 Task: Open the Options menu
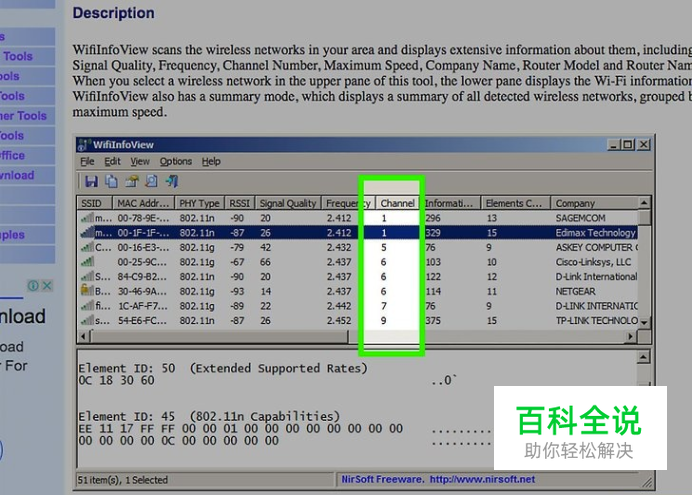coord(176,161)
